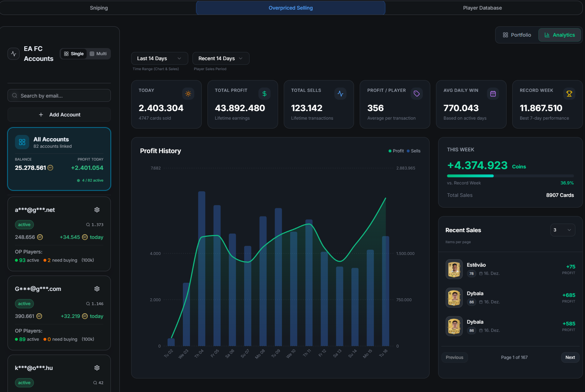Switch to the Sniping tab
The height and width of the screenshot is (392, 585).
[99, 8]
